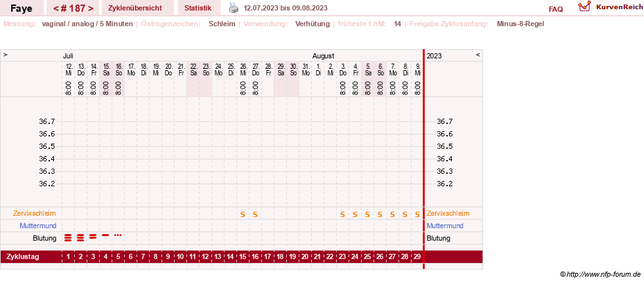Click the Schleim estrogen sign value

(222, 24)
